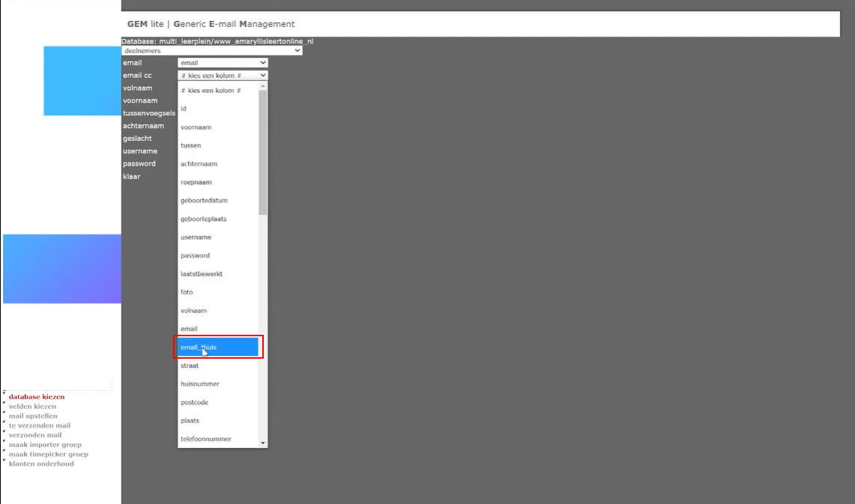Select email_thuis option in list
Viewport: 855px width, 504px height.
tap(217, 347)
